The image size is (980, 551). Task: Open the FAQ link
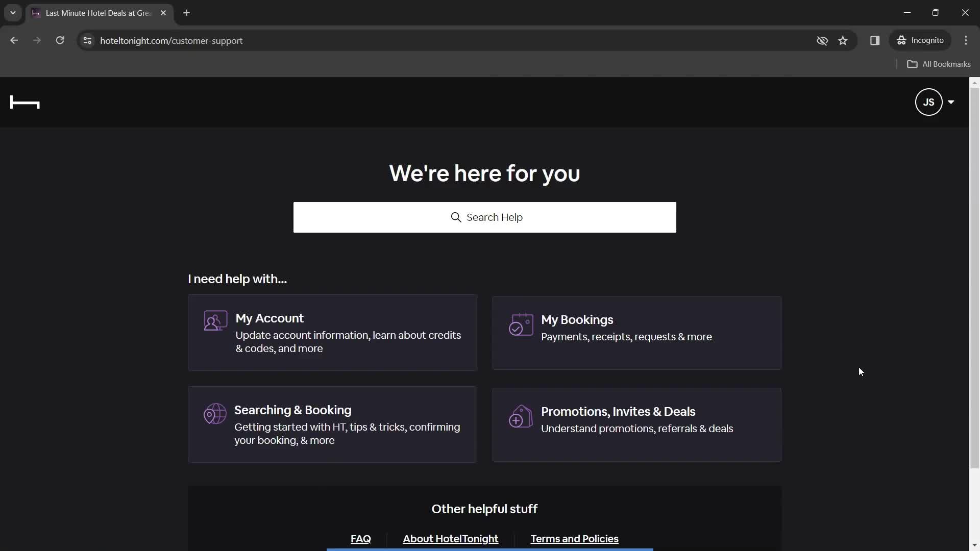[360, 539]
